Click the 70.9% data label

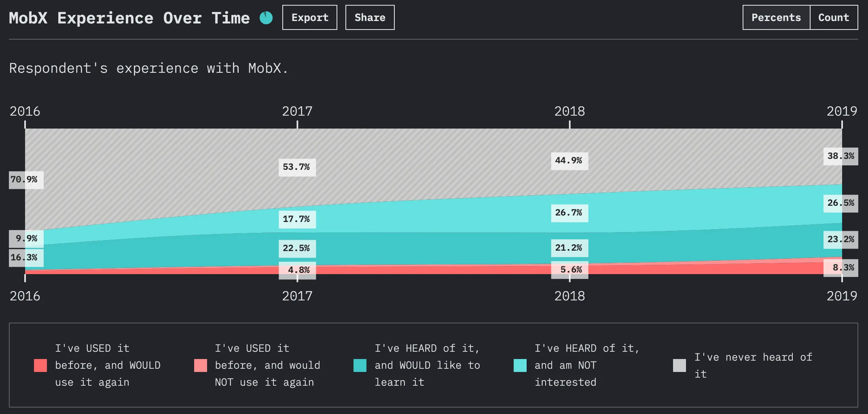click(26, 180)
